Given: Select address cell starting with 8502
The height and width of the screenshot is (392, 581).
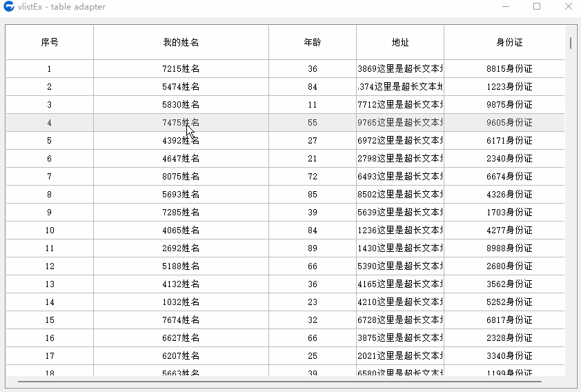Looking at the screenshot, I should [x=400, y=194].
